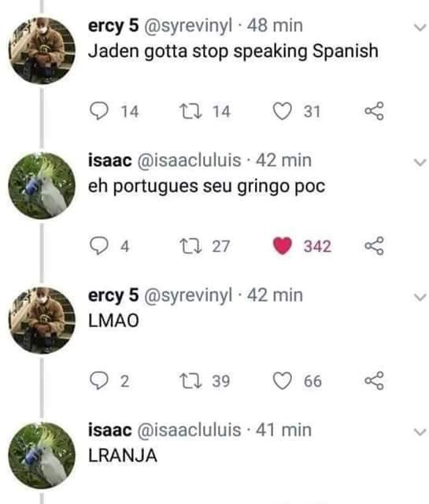
Task: Share the LMAO tweet
Action: point(374,380)
